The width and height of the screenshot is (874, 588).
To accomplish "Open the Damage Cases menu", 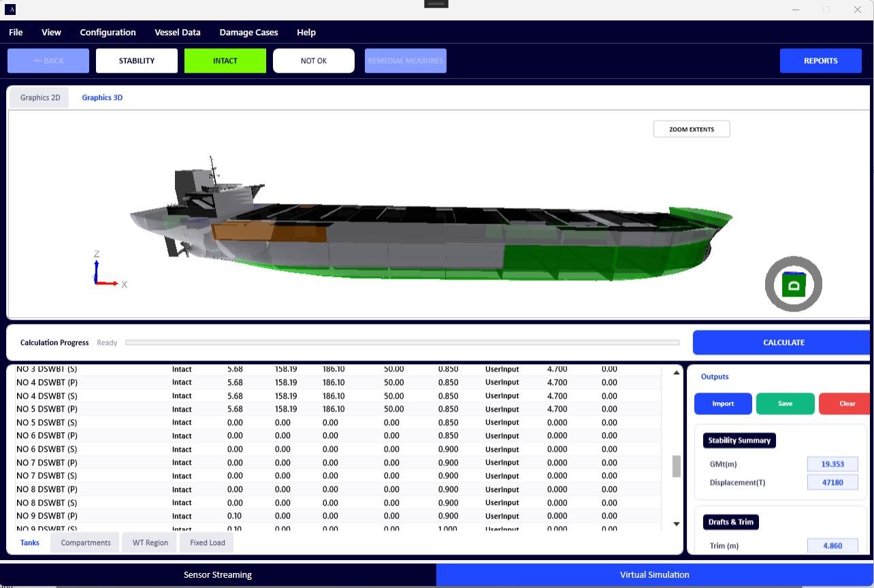I will [x=248, y=32].
